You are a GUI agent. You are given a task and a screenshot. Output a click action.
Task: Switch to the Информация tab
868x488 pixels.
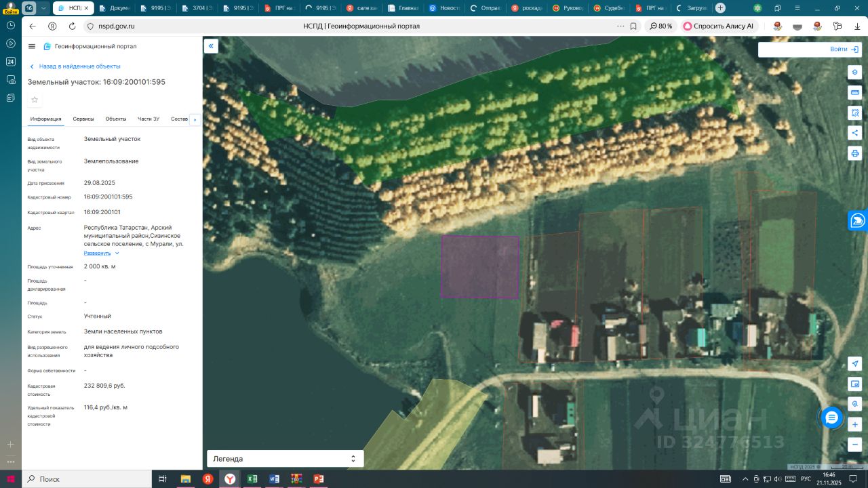click(46, 119)
